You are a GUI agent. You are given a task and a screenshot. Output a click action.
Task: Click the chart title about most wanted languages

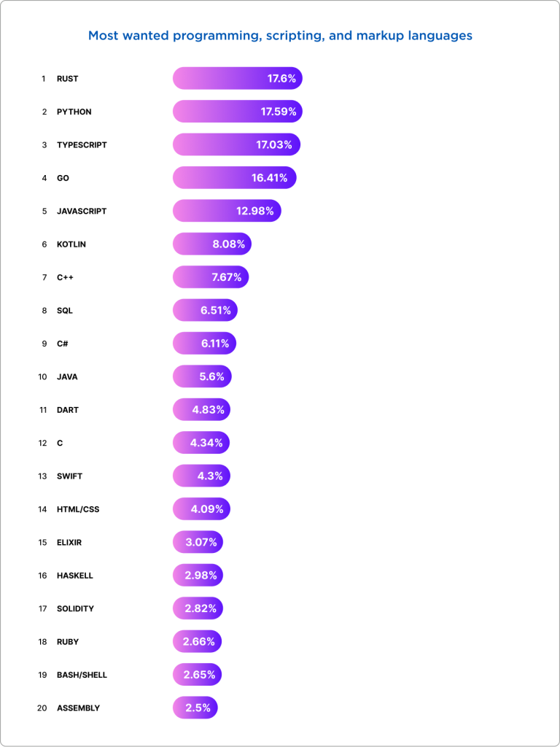(x=280, y=35)
